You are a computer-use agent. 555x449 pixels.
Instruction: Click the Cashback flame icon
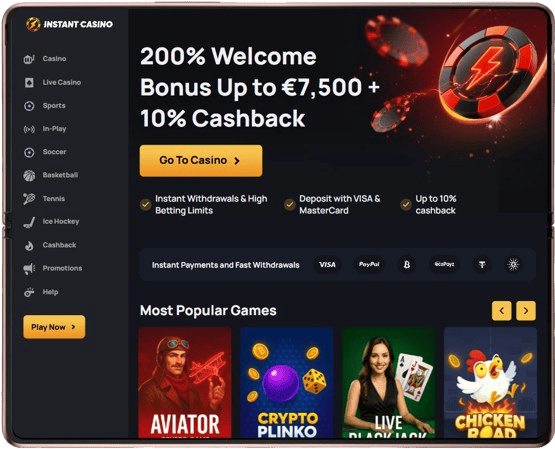coord(29,246)
